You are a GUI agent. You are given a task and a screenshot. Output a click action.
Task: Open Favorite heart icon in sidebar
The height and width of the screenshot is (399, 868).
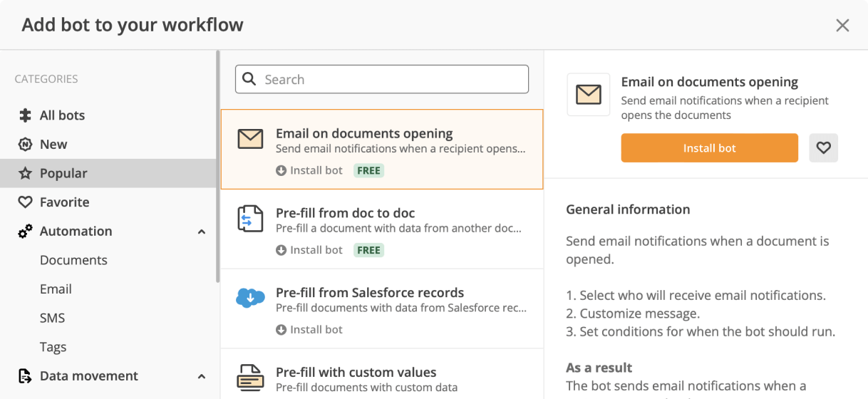coord(25,202)
